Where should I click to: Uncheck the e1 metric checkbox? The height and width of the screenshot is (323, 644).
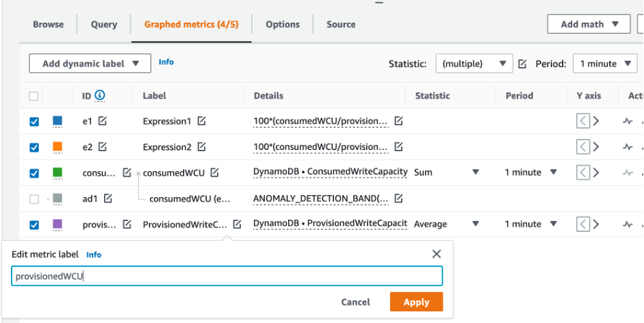(34, 121)
